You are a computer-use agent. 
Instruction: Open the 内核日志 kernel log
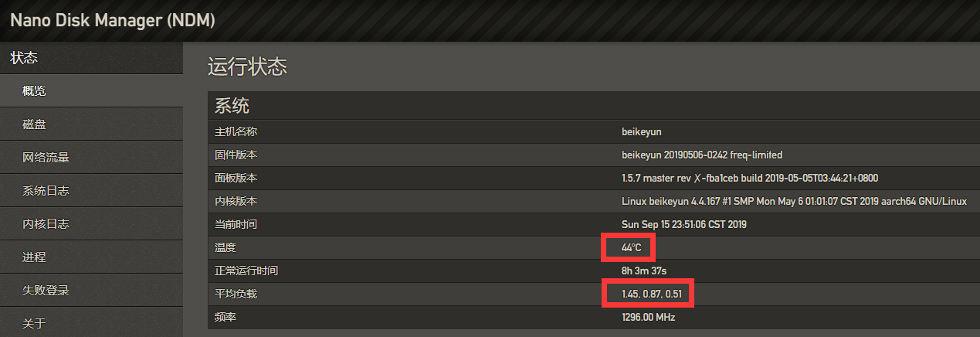pos(46,224)
